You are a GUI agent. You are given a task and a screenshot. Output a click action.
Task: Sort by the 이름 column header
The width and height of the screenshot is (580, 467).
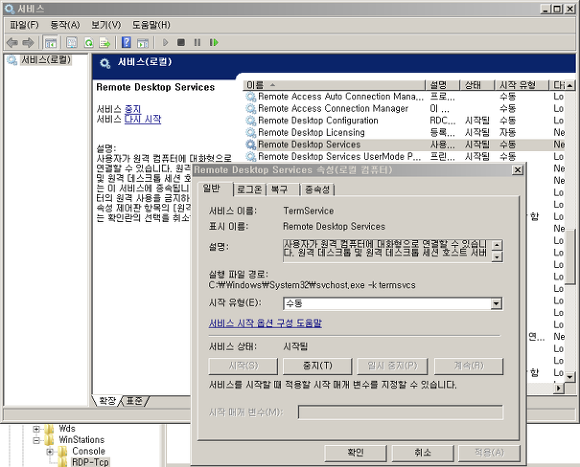(334, 85)
